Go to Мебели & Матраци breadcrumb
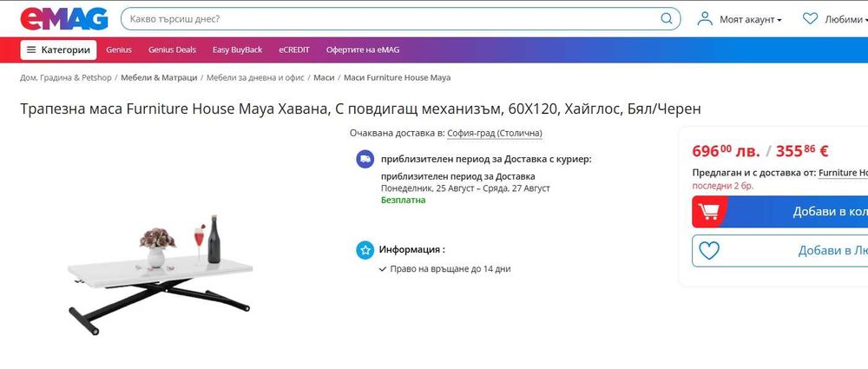 tap(159, 77)
